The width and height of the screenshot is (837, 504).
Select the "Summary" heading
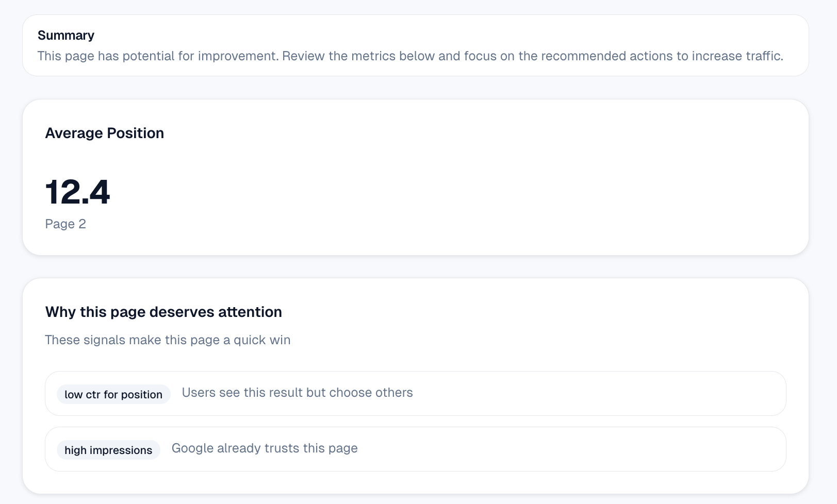pos(66,35)
